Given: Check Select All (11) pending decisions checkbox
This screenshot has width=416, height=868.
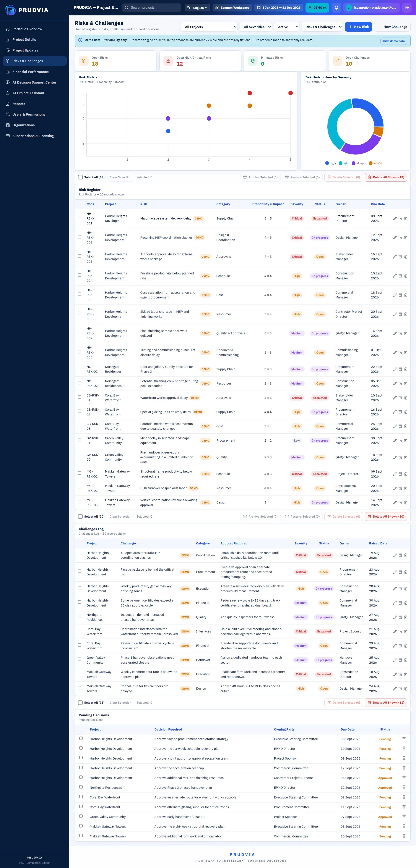Looking at the screenshot, I should (x=80, y=703).
